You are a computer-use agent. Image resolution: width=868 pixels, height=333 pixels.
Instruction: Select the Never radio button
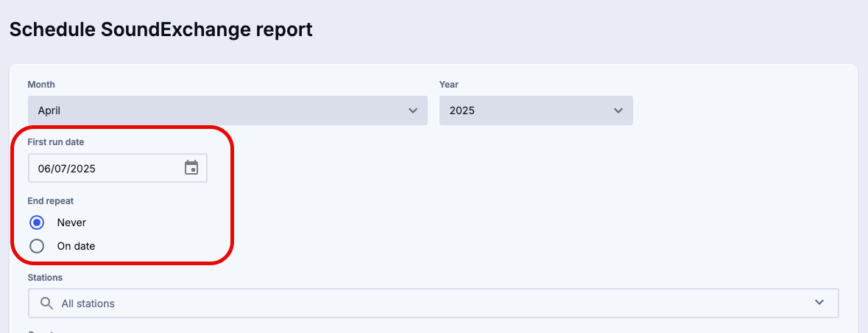(x=37, y=222)
